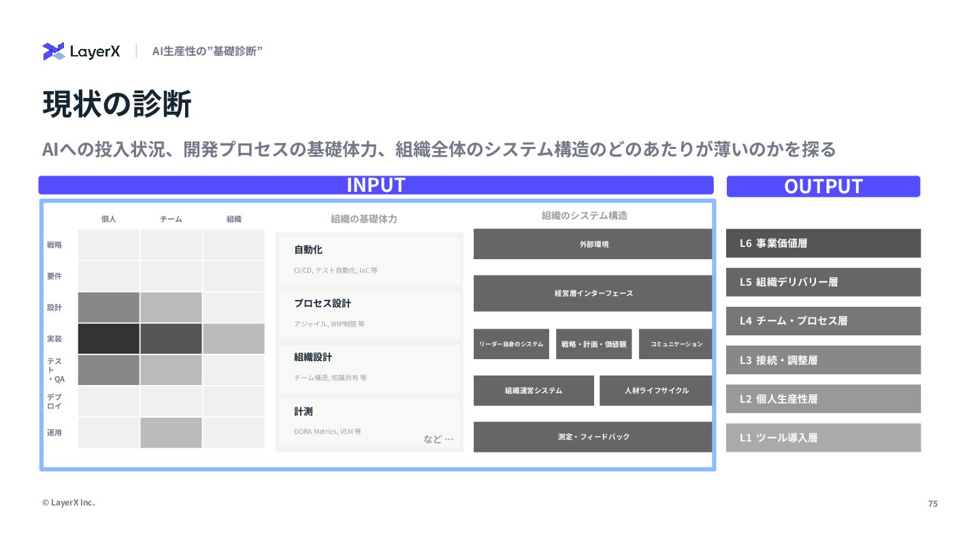Viewport: 980px width, 551px height.
Task: Select the リーダー自身のシステム box
Action: pos(512,344)
